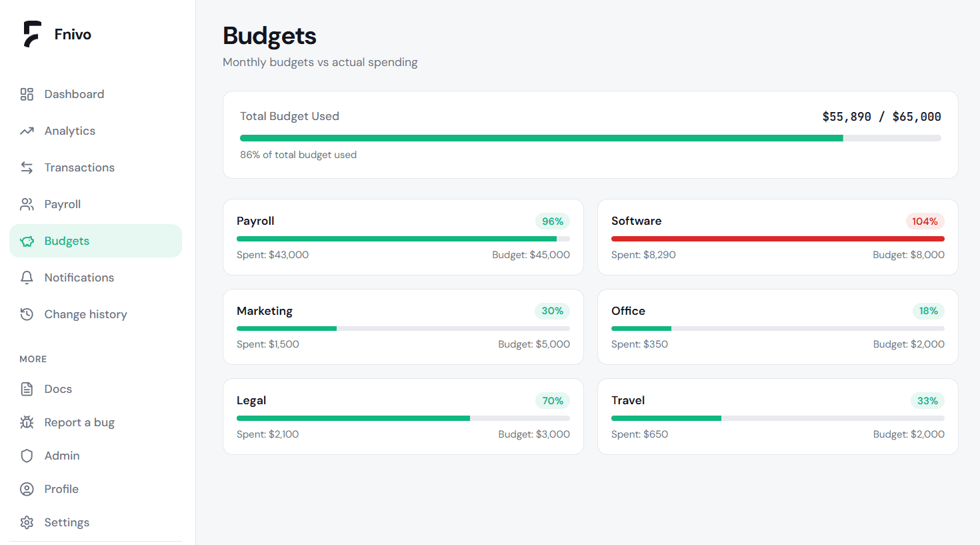The width and height of the screenshot is (980, 545).
Task: Select the Analytics trend-line icon
Action: (x=27, y=131)
